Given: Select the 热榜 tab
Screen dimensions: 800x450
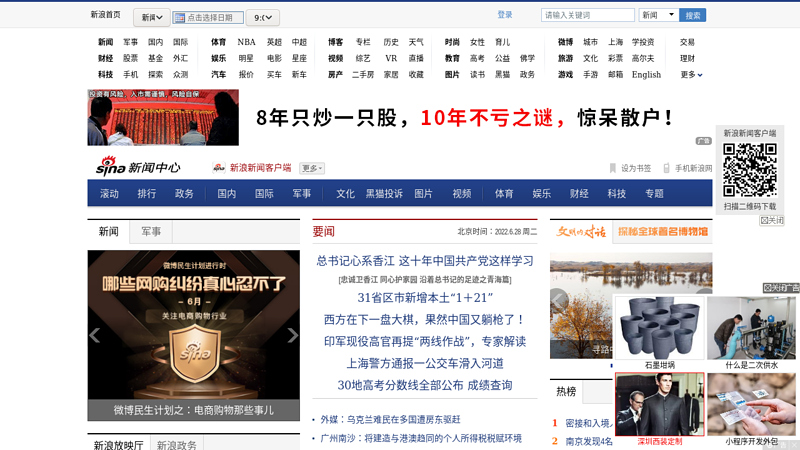Looking at the screenshot, I should (x=566, y=391).
